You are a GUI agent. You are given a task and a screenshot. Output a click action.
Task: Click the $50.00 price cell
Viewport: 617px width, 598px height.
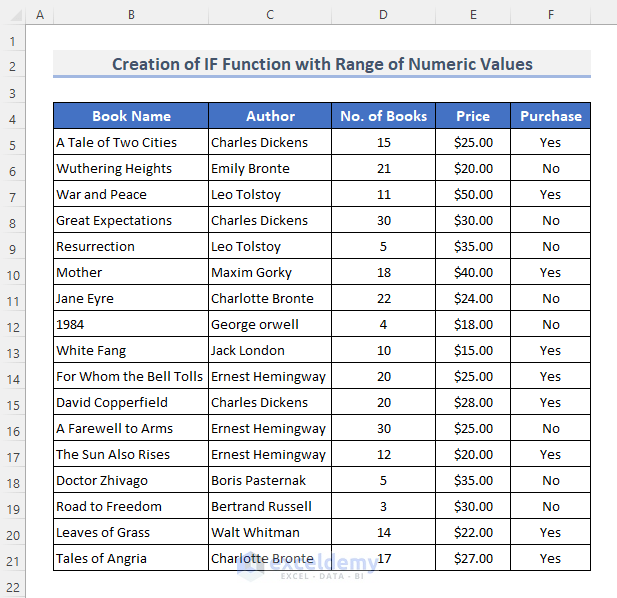(x=473, y=195)
